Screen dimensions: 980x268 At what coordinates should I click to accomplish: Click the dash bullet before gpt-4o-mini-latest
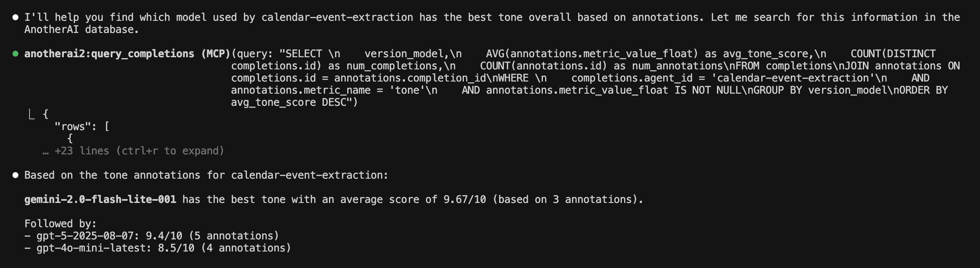pos(27,248)
